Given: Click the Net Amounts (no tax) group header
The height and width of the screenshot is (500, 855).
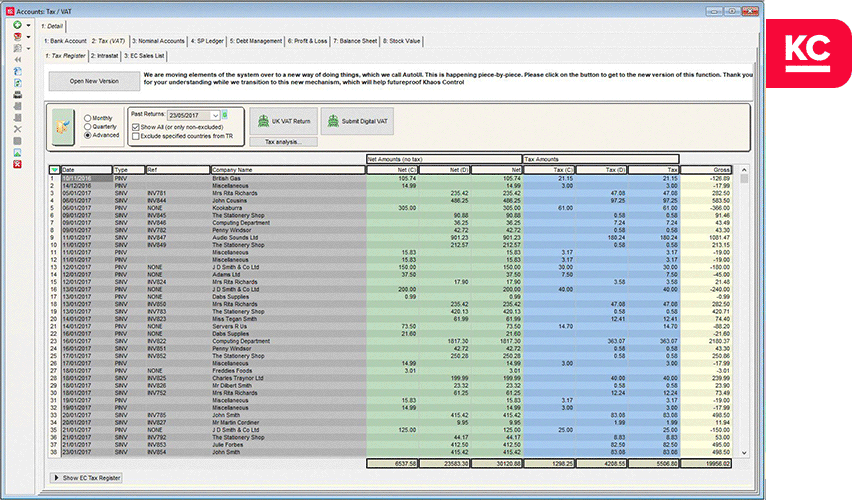Looking at the screenshot, I should [x=444, y=159].
